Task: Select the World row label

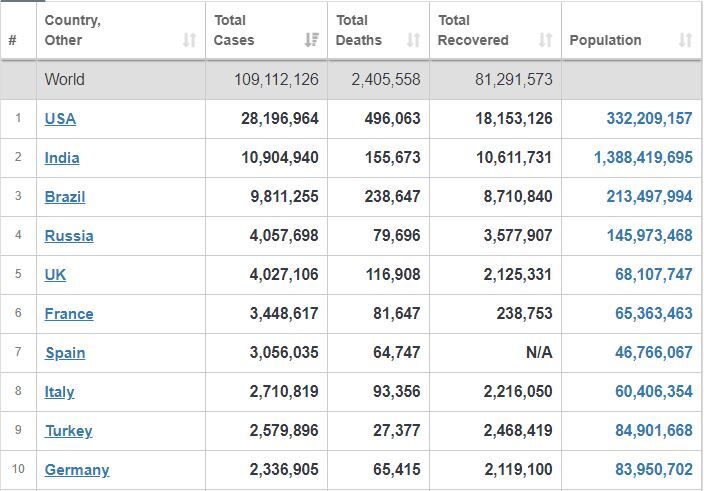Action: [64, 79]
